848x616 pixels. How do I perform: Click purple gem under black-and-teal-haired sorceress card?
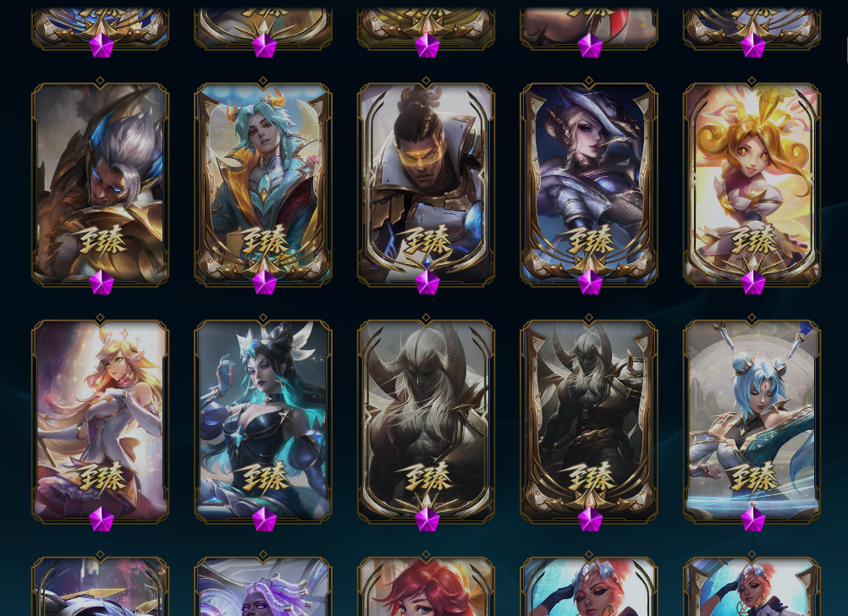(264, 520)
